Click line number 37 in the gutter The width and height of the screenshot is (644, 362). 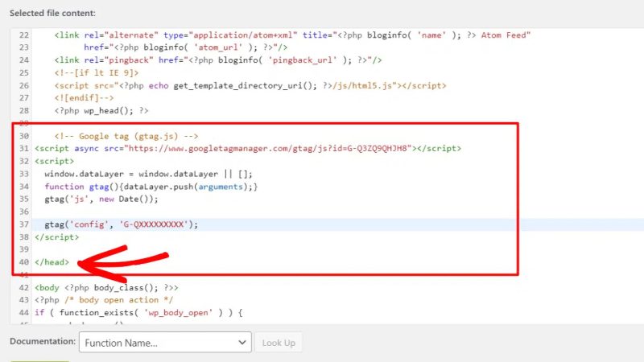[24, 224]
